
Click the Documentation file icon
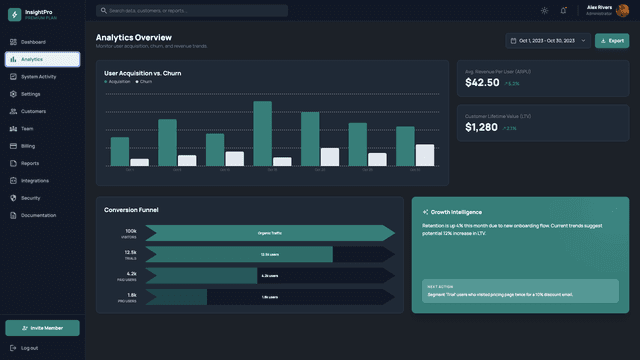coord(13,216)
